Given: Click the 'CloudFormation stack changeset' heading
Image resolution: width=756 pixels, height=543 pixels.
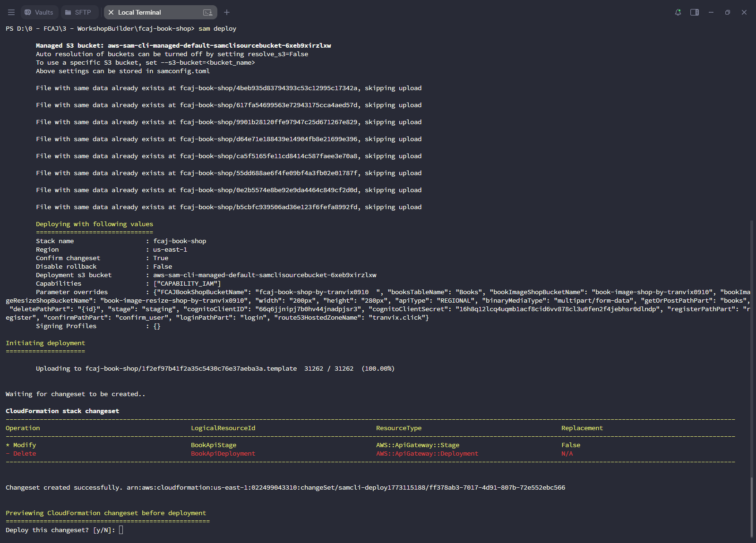Looking at the screenshot, I should pos(62,411).
